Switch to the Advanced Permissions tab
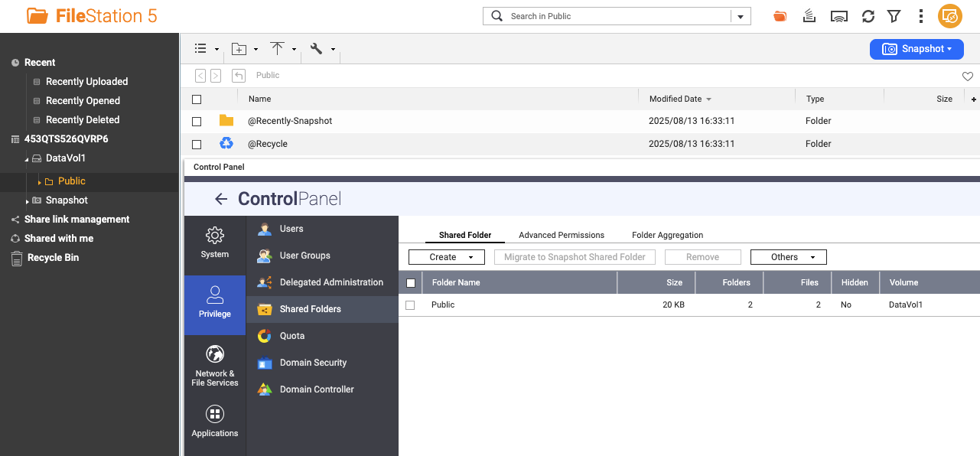Viewport: 980px width, 456px height. pyautogui.click(x=561, y=235)
